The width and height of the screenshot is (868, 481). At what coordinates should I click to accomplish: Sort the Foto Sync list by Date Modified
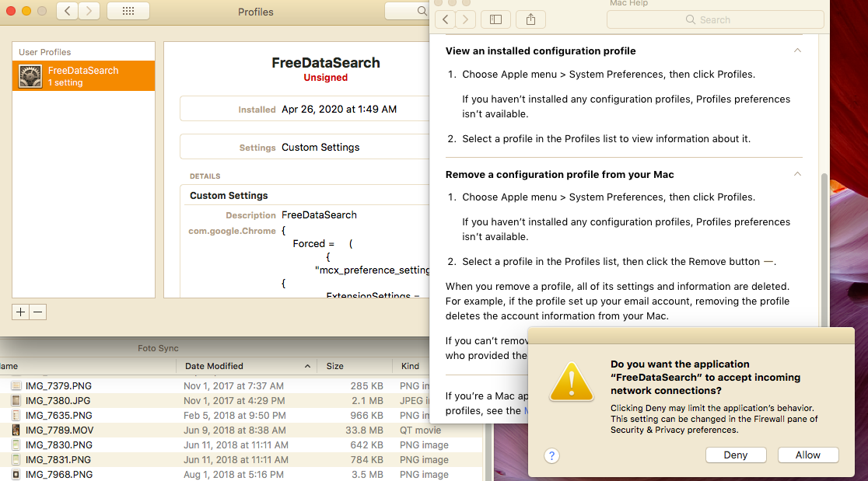247,366
